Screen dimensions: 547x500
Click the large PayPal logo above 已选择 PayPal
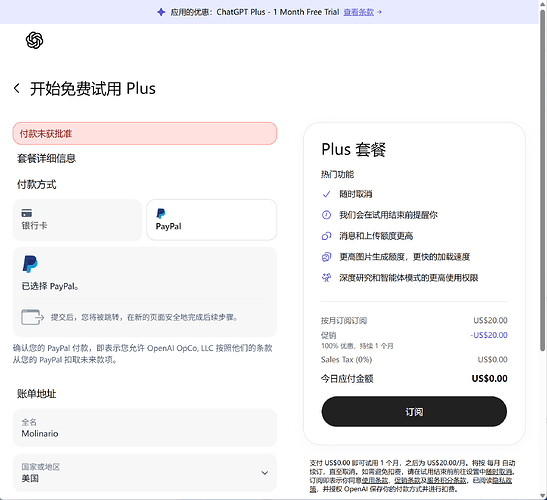point(30,264)
